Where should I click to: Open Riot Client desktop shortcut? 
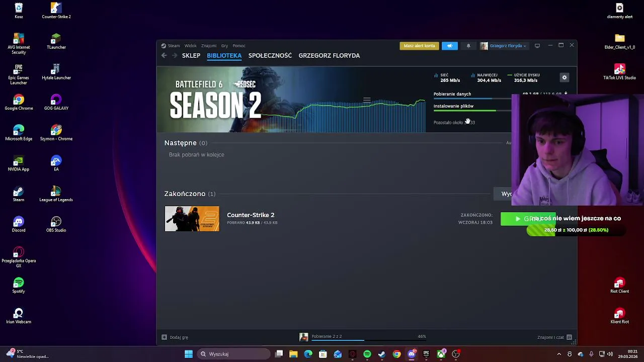click(x=619, y=285)
